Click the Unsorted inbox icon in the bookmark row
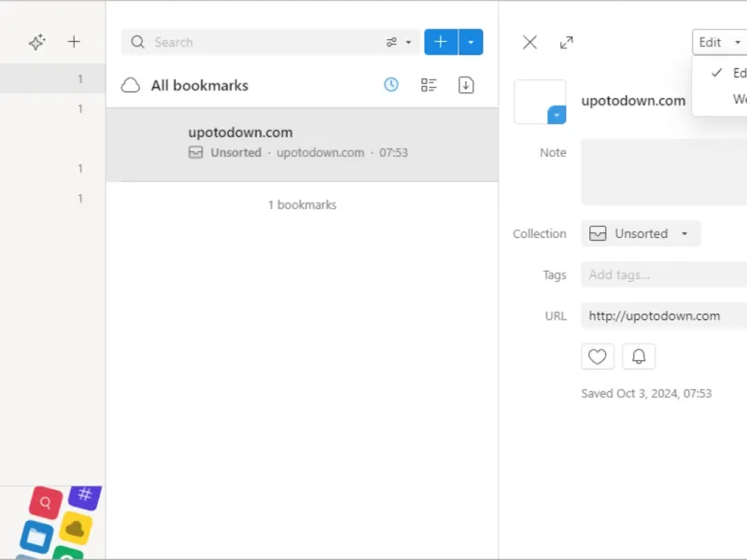747x560 pixels. pyautogui.click(x=196, y=152)
